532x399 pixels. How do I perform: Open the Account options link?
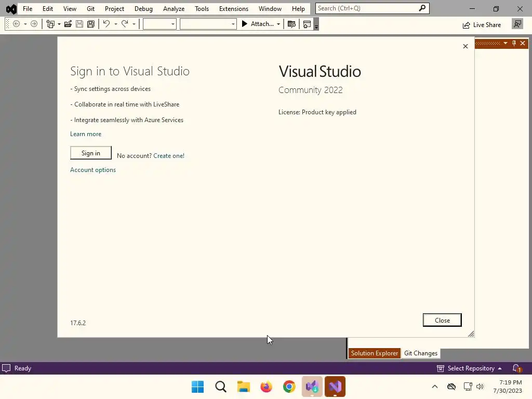[x=93, y=170]
